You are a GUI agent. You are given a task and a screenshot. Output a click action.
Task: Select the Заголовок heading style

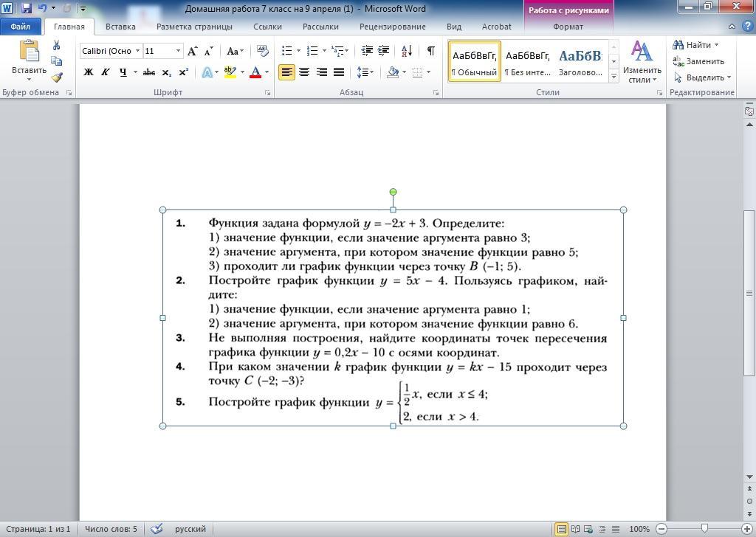coord(580,62)
